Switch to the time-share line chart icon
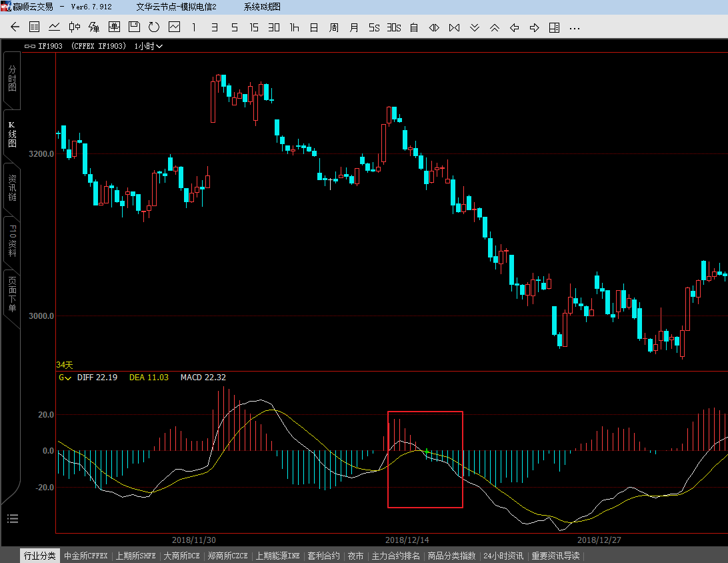This screenshot has height=563, width=728. 55,27
